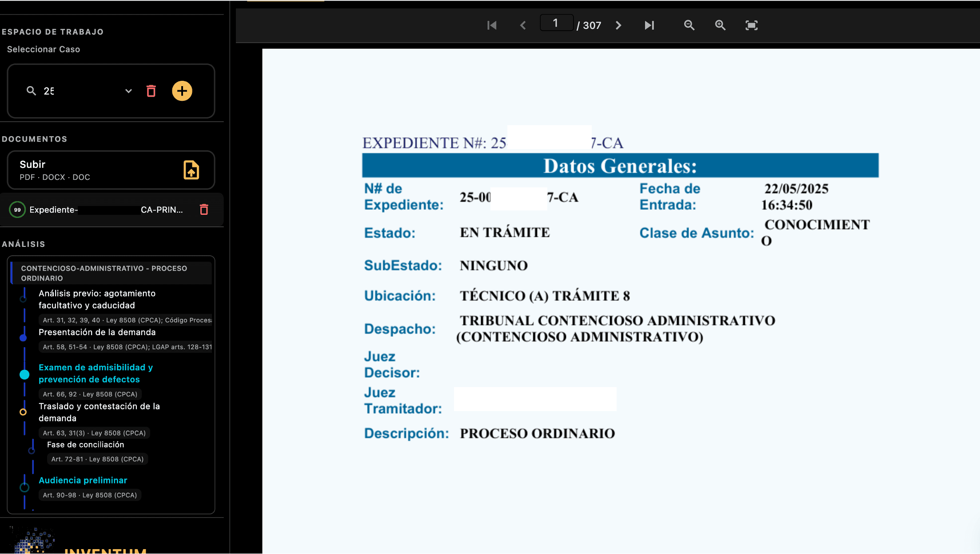
Task: Click timeline marker for Presentación de la demanda
Action: point(23,338)
